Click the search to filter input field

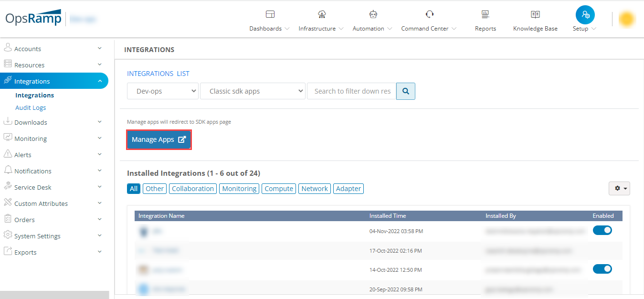pos(351,91)
